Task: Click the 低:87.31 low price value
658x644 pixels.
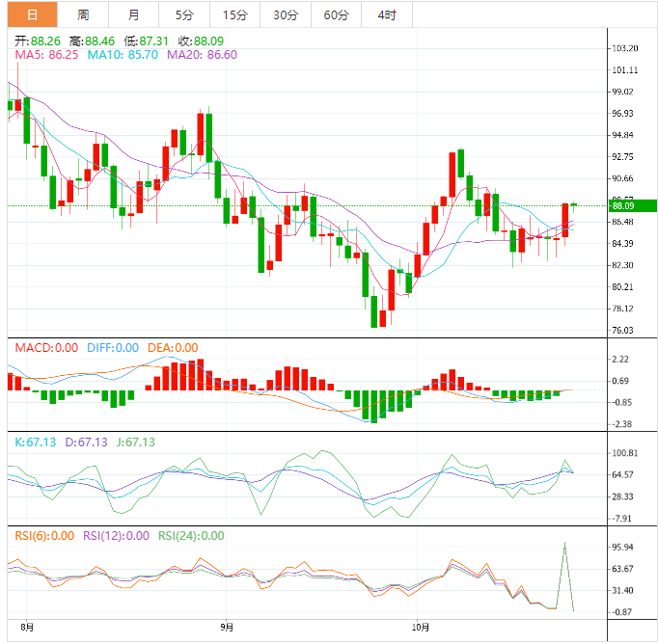Action: 146,41
